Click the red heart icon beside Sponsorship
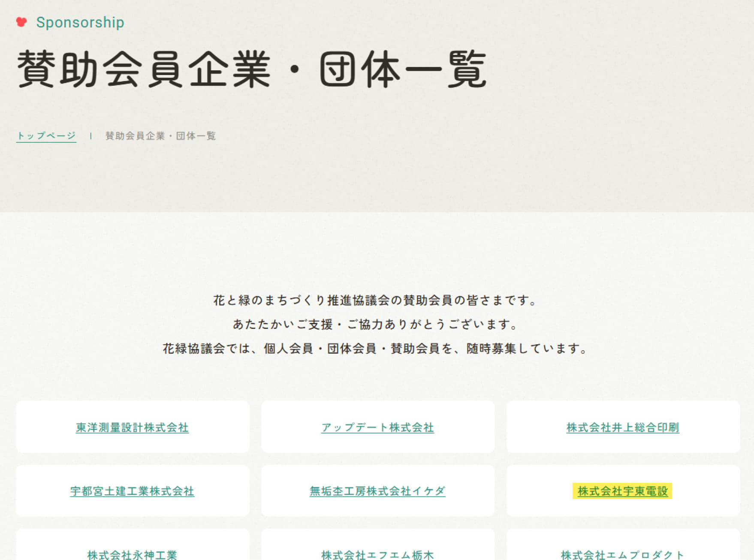This screenshot has width=754, height=560. click(x=21, y=22)
